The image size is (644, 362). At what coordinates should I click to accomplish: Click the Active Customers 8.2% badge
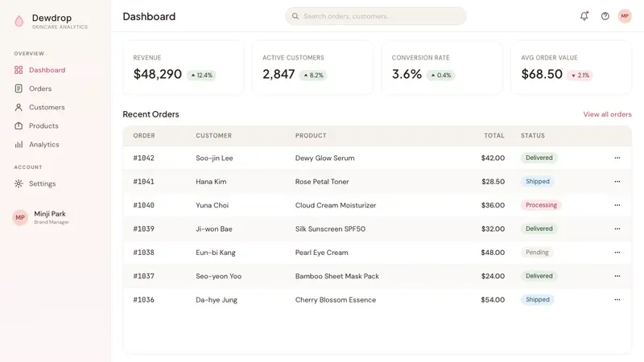[x=313, y=75]
